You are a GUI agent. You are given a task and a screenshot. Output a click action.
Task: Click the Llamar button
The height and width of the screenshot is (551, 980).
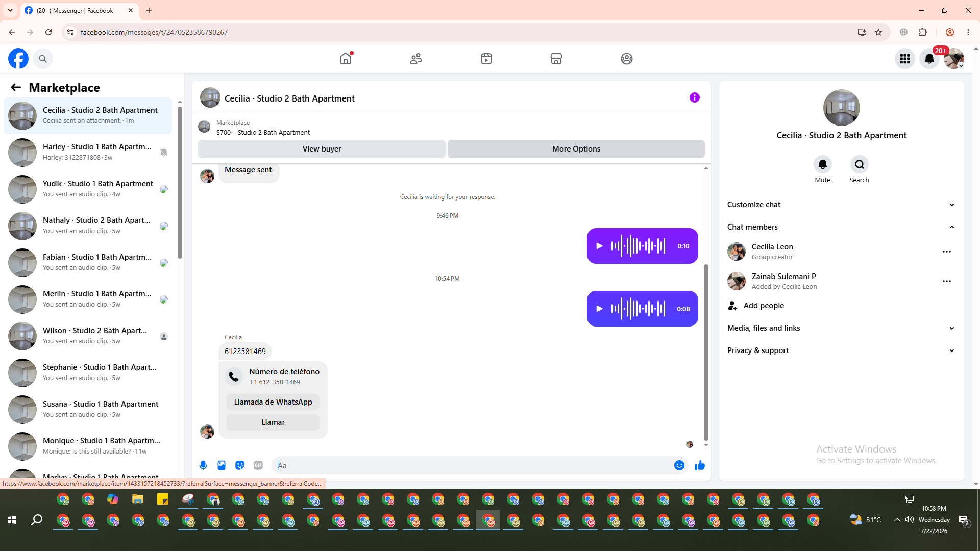pyautogui.click(x=273, y=422)
